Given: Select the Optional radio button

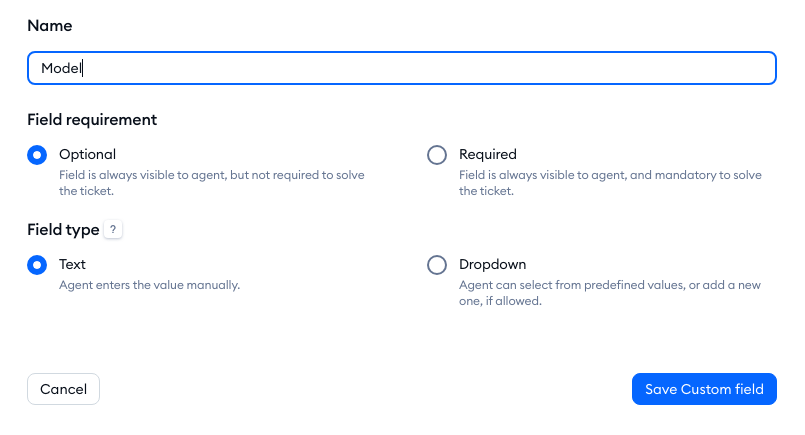Looking at the screenshot, I should (x=37, y=155).
